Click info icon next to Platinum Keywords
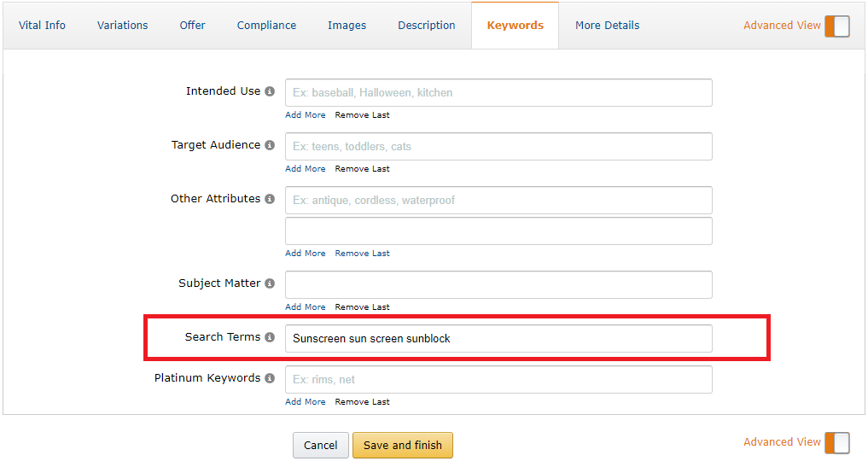Viewport: 868px width, 467px height. [x=270, y=378]
